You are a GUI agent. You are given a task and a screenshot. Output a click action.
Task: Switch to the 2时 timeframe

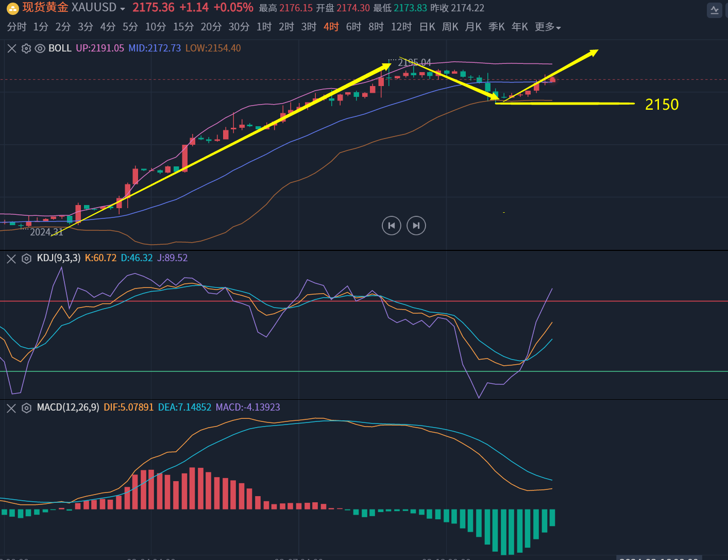286,27
